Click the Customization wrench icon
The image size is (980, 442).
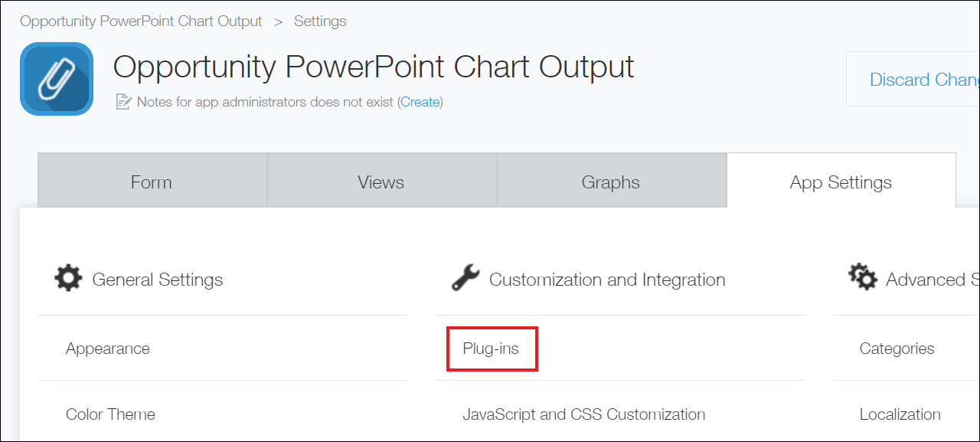[x=465, y=277]
